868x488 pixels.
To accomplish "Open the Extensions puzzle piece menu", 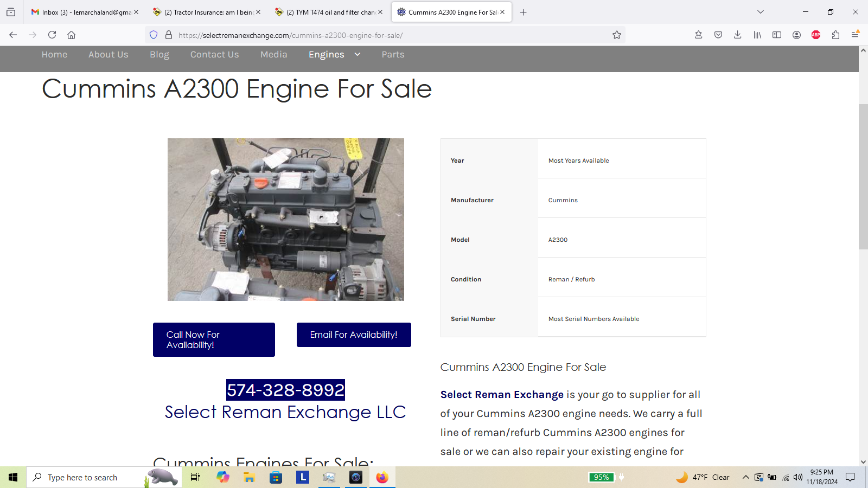I will [835, 35].
